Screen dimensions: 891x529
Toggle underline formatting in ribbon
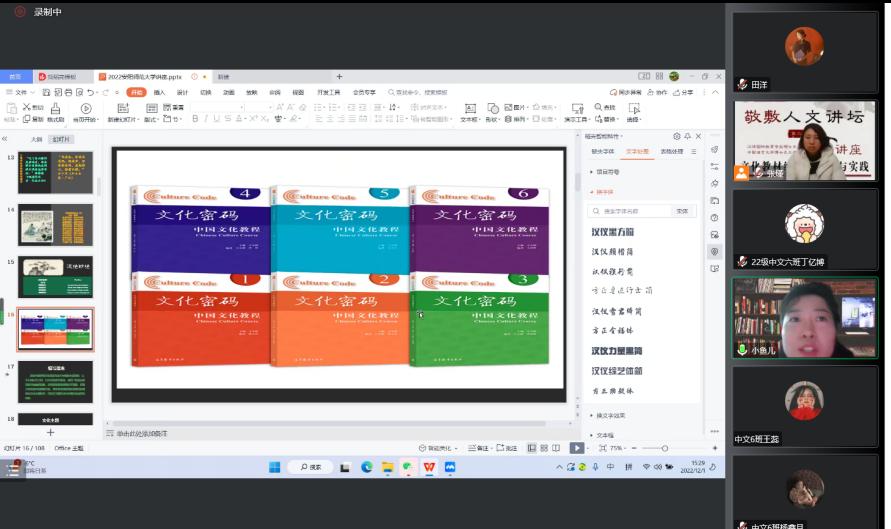(220, 118)
